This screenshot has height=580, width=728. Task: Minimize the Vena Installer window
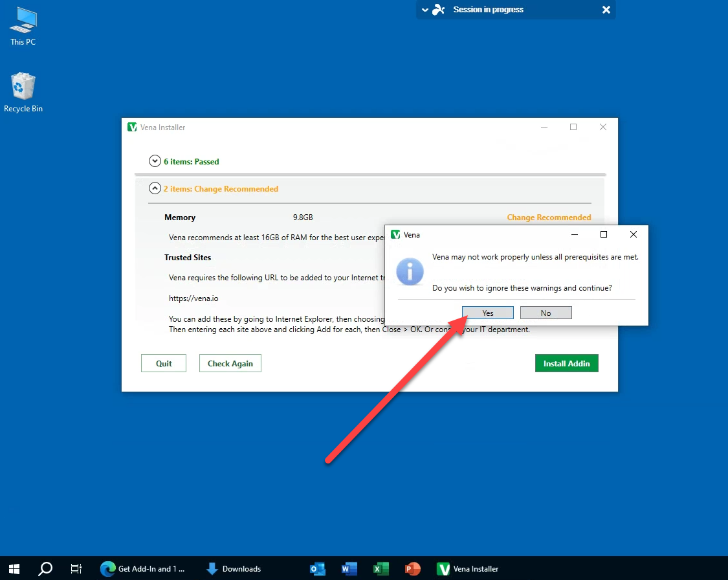point(544,127)
